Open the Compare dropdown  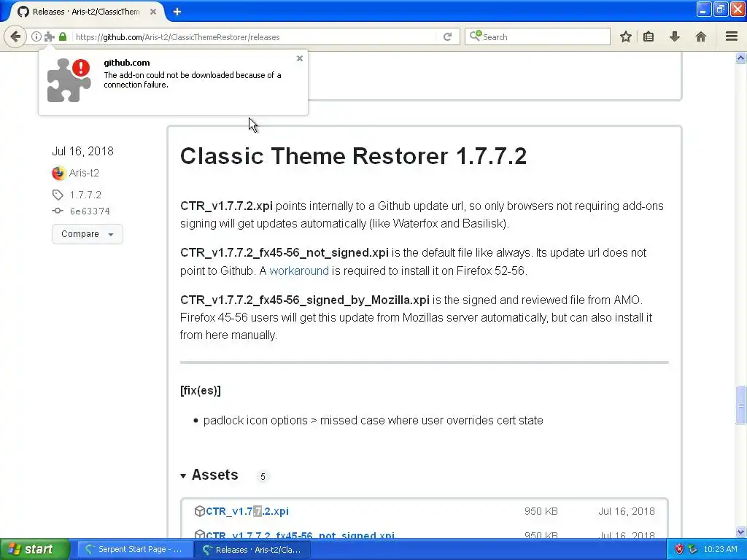point(88,234)
